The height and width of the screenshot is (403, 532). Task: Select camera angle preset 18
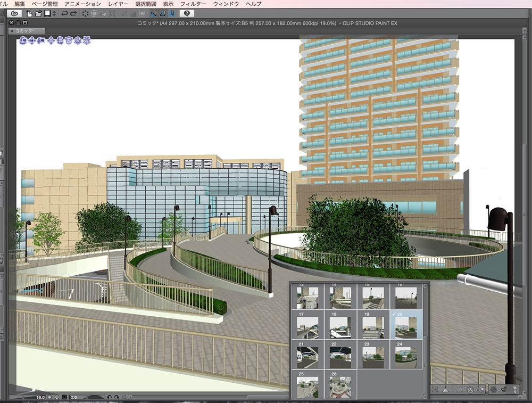(x=340, y=325)
